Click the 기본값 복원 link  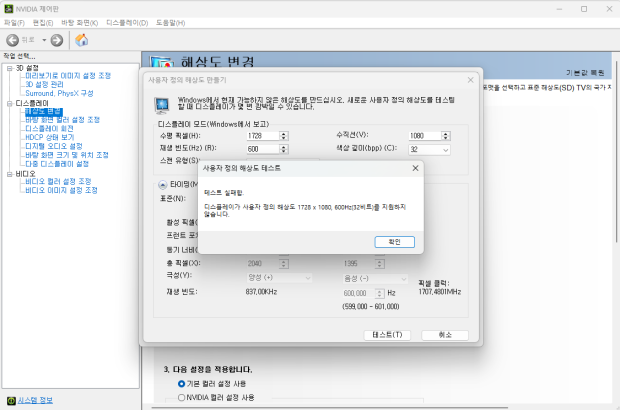coord(585,73)
